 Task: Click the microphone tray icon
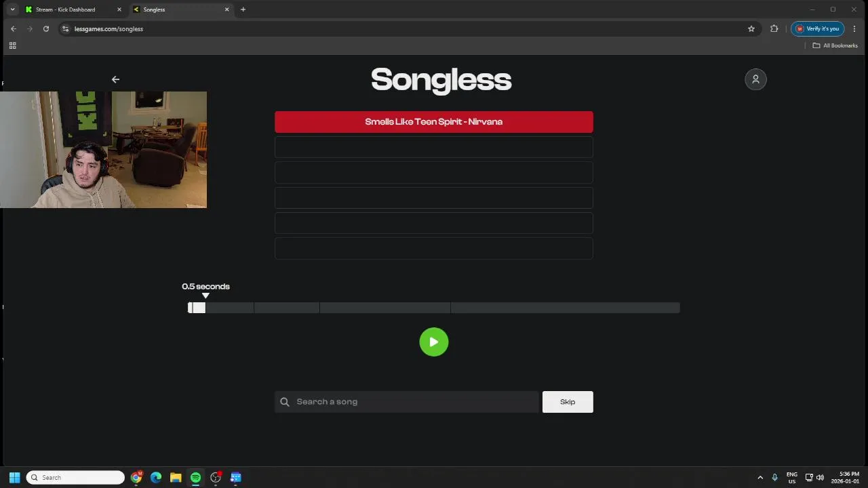[774, 478]
